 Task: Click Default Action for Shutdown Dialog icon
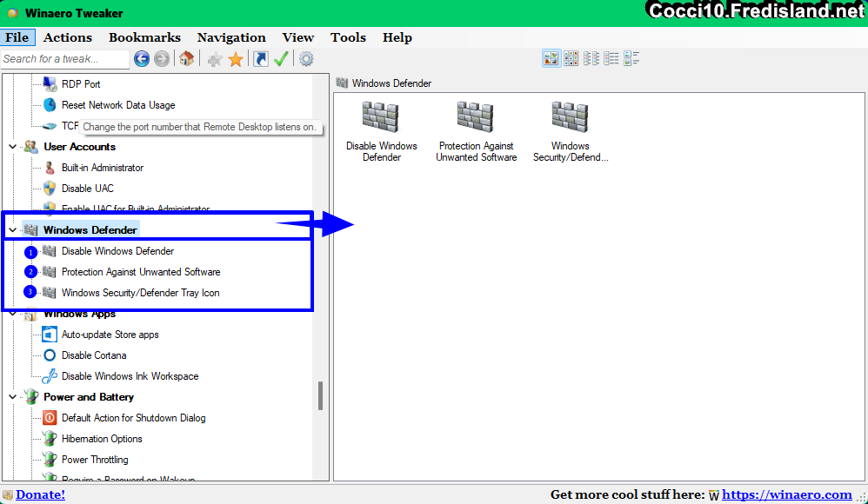50,418
